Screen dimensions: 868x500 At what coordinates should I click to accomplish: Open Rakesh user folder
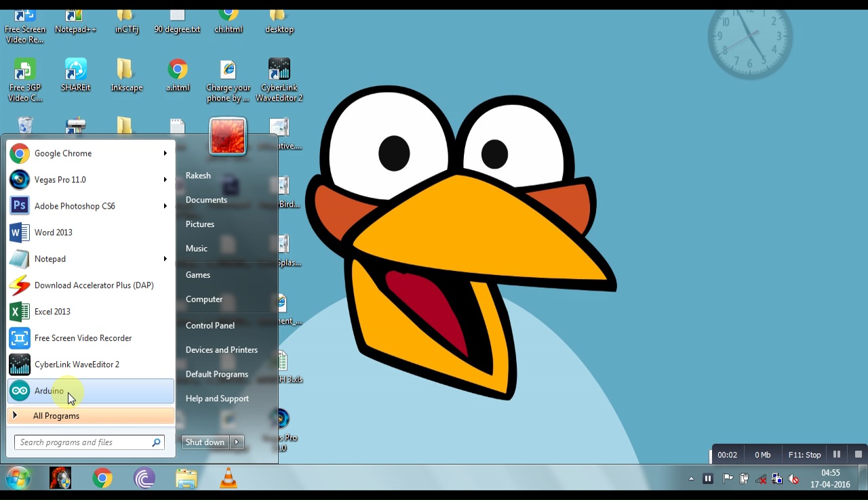[198, 175]
